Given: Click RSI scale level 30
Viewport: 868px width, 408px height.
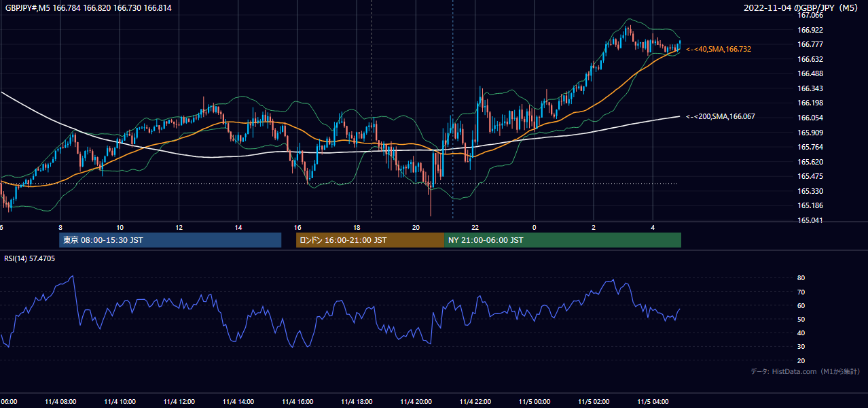Looking at the screenshot, I should [801, 347].
